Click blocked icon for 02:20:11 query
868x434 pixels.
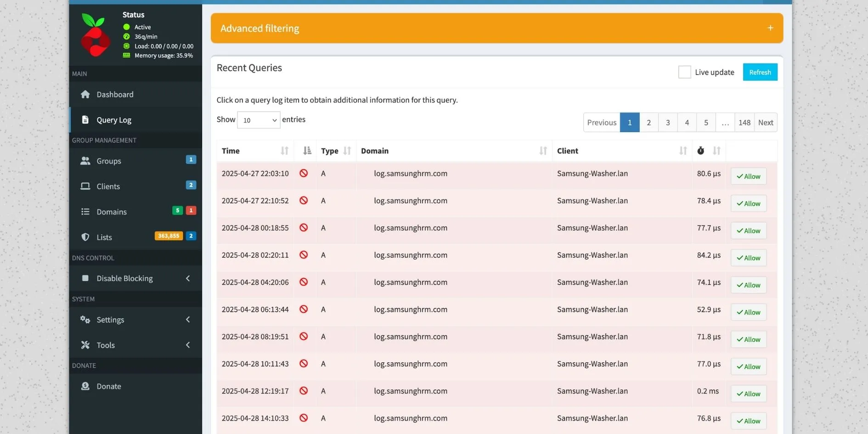pyautogui.click(x=304, y=254)
